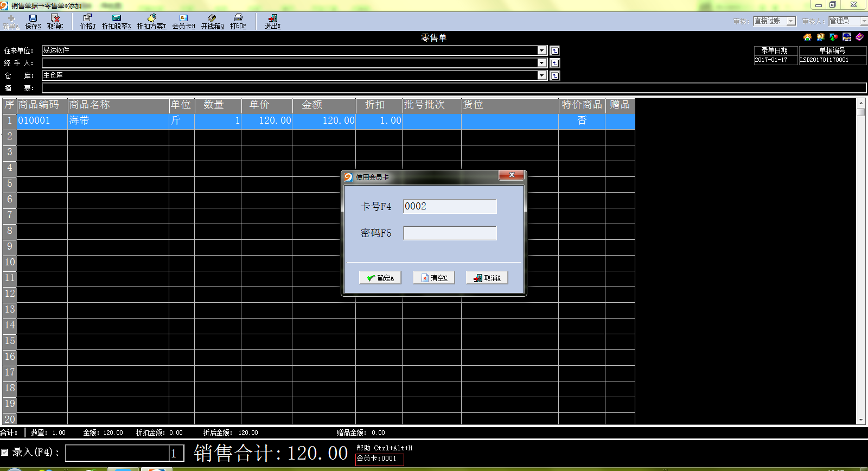Toggle the 录入(F4) checkbox
This screenshot has width=868, height=471.
click(5, 452)
